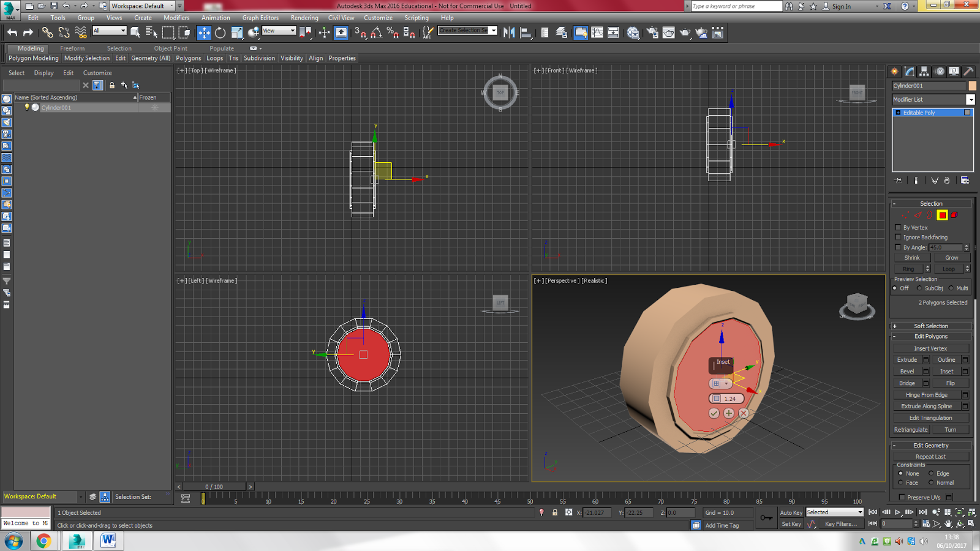Switch to the Object Paint ribbon tab

(x=171, y=48)
